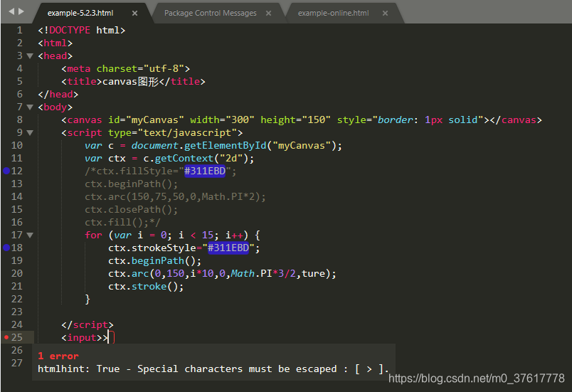The height and width of the screenshot is (392, 572).
Task: Click 'ctx.stroke();' on line 21
Action: pyautogui.click(x=146, y=286)
